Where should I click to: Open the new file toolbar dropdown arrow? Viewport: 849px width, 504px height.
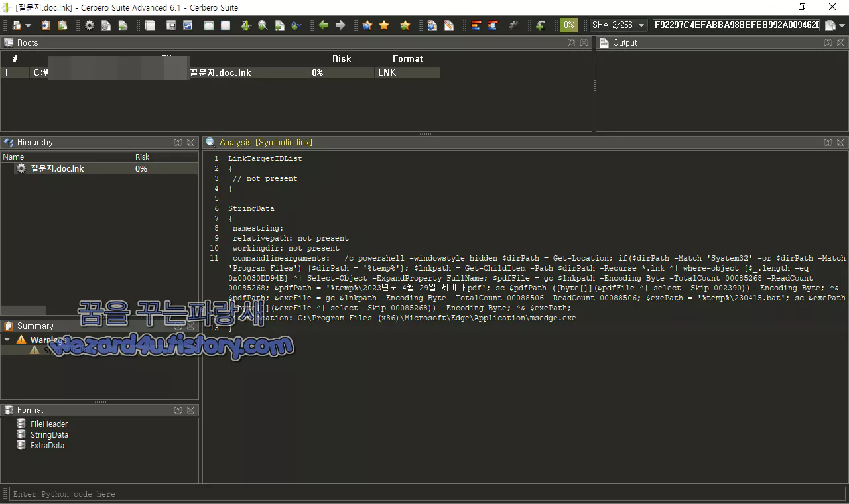[28, 25]
